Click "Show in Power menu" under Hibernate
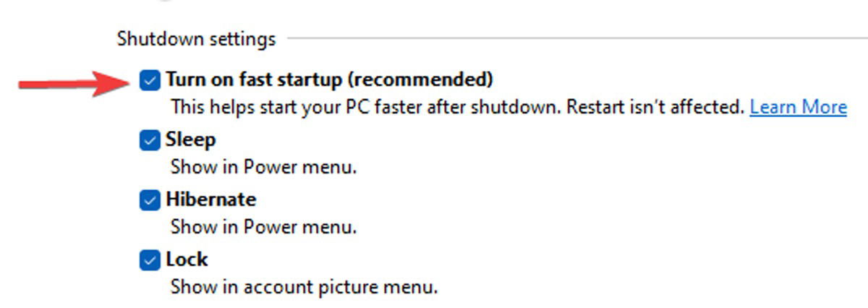The image size is (868, 308). click(264, 227)
